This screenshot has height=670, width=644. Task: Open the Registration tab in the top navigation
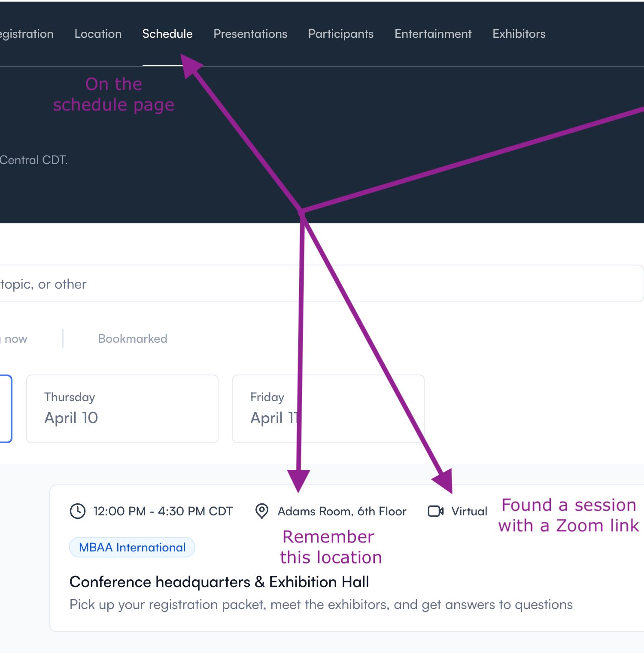[x=27, y=34]
